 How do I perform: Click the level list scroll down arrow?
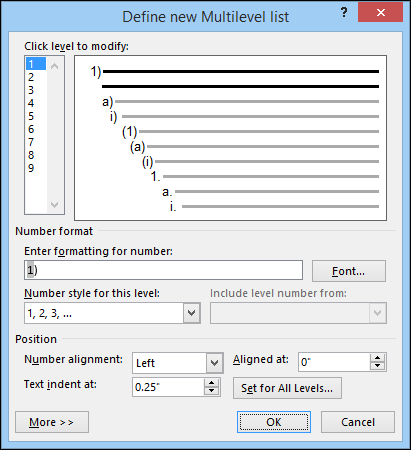pyautogui.click(x=55, y=204)
